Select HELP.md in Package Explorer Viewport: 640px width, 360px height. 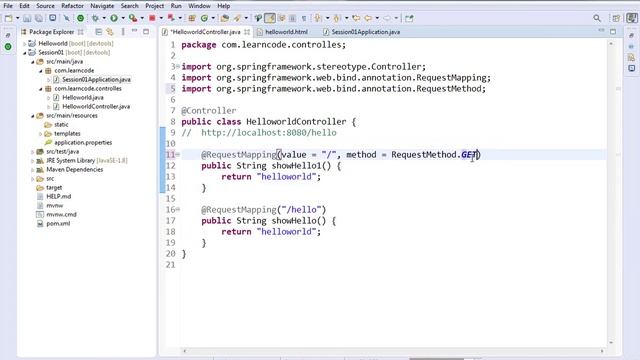[58, 196]
